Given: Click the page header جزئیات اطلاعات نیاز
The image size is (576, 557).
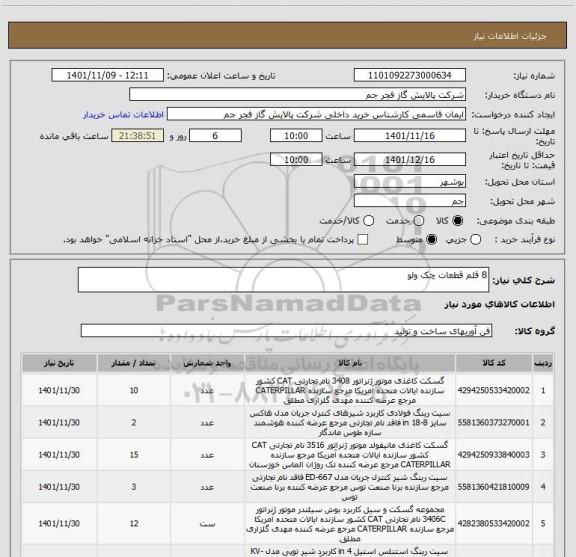Looking at the screenshot, I should 510,36.
